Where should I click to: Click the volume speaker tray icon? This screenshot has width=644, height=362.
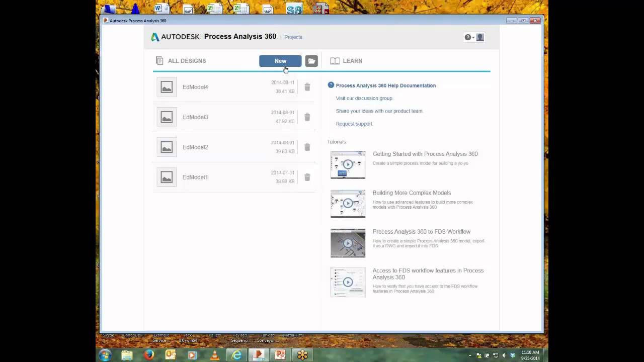click(x=505, y=355)
